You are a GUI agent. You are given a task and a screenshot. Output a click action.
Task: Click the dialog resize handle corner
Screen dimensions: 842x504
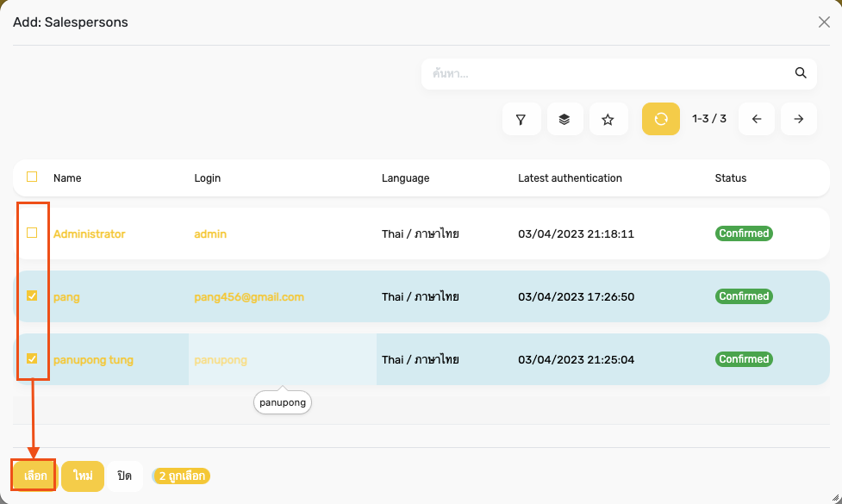pyautogui.click(x=836, y=498)
